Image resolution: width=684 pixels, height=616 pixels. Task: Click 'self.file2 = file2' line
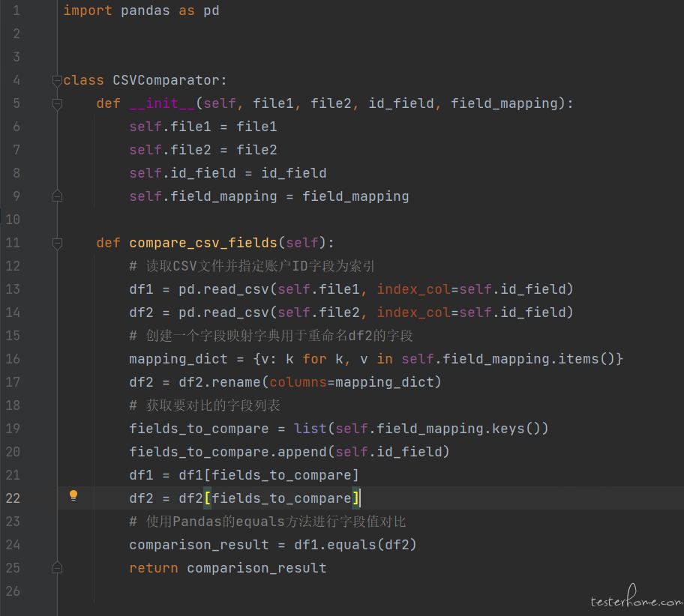[202, 150]
